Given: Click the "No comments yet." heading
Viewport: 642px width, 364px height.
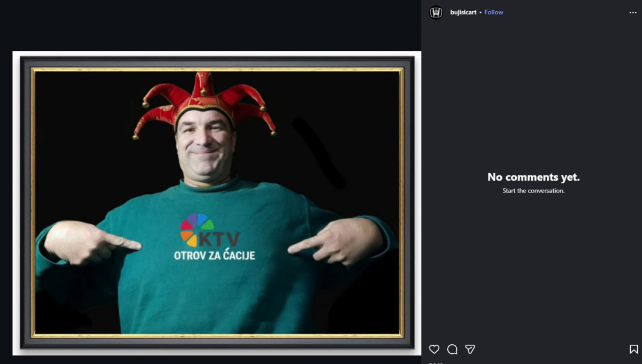Looking at the screenshot, I should 533,177.
